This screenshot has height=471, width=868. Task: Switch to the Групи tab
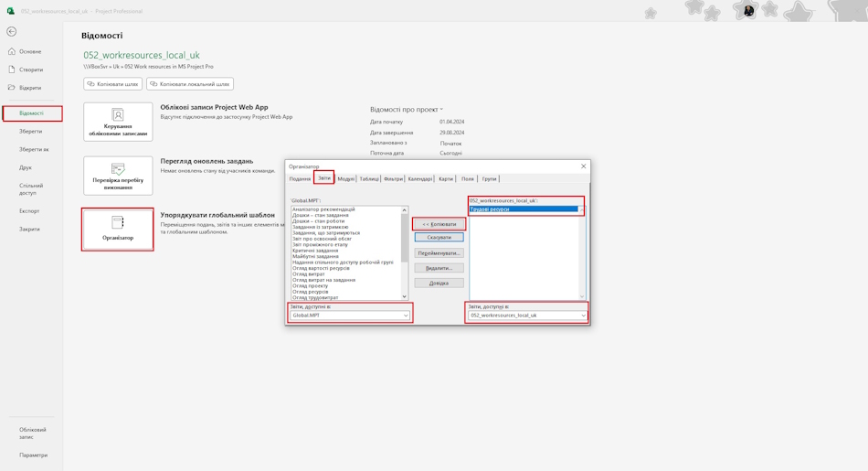(x=489, y=179)
